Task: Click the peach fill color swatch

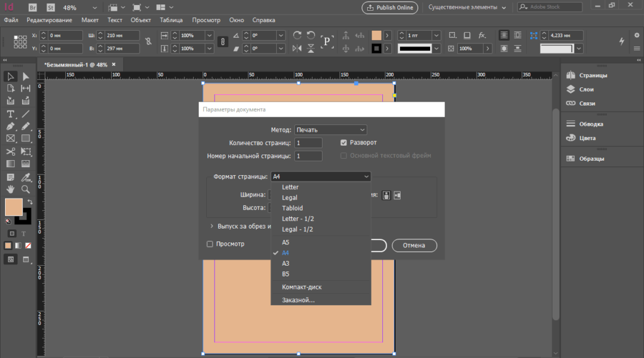Action: coord(13,207)
